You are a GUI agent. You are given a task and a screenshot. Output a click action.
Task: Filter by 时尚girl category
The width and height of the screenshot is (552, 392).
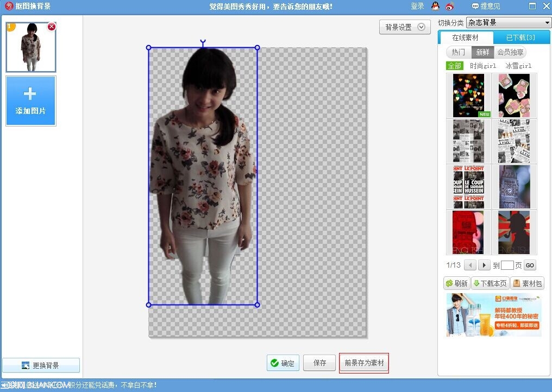[483, 66]
